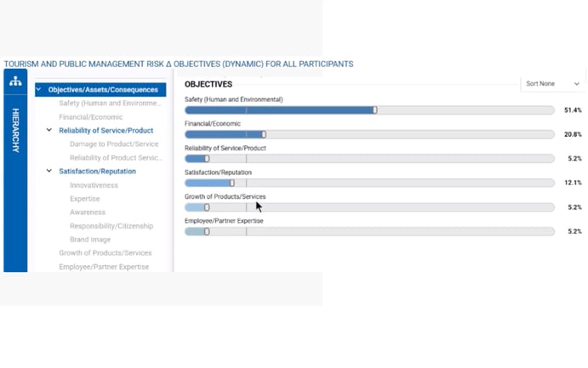Collapse the Satisfaction/Reputation tree chevron
Screen dimensions: 588x368
click(x=49, y=171)
